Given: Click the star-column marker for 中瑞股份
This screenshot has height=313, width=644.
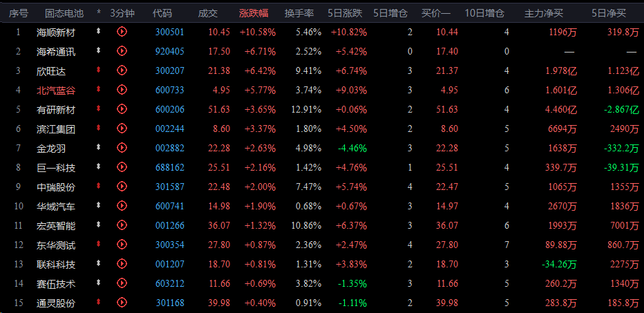Looking at the screenshot, I should (x=98, y=186).
